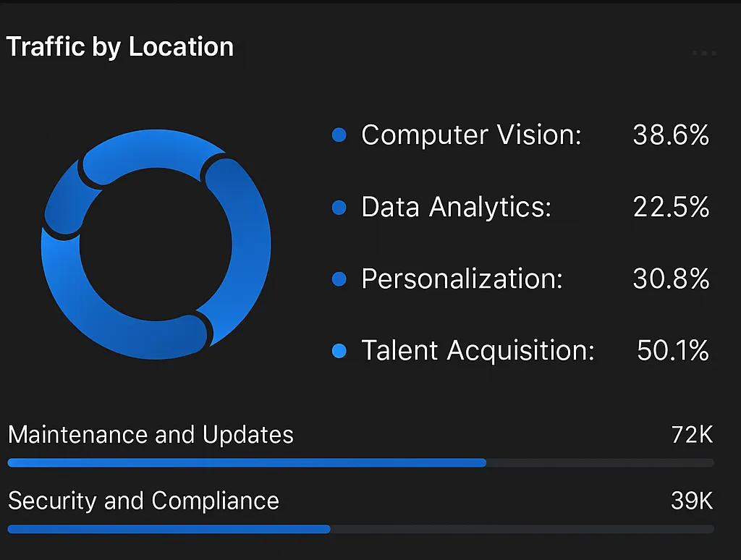Open the more options ellipsis menu
Screen dimensions: 741x560
703,53
